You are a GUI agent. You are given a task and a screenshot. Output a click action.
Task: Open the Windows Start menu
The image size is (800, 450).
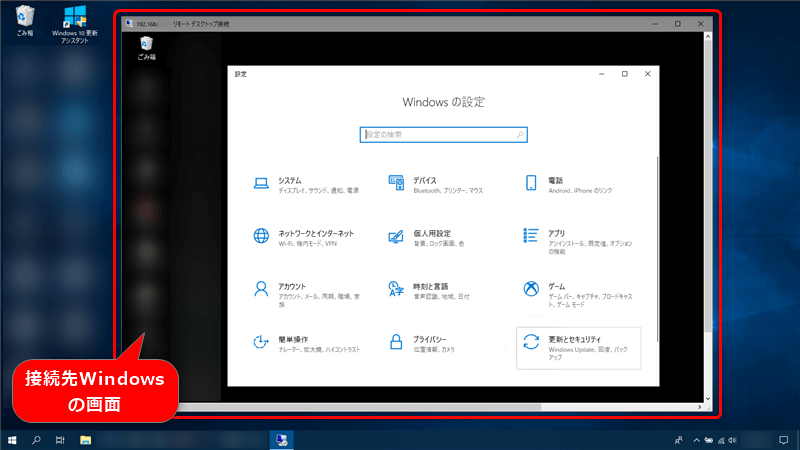[12, 440]
